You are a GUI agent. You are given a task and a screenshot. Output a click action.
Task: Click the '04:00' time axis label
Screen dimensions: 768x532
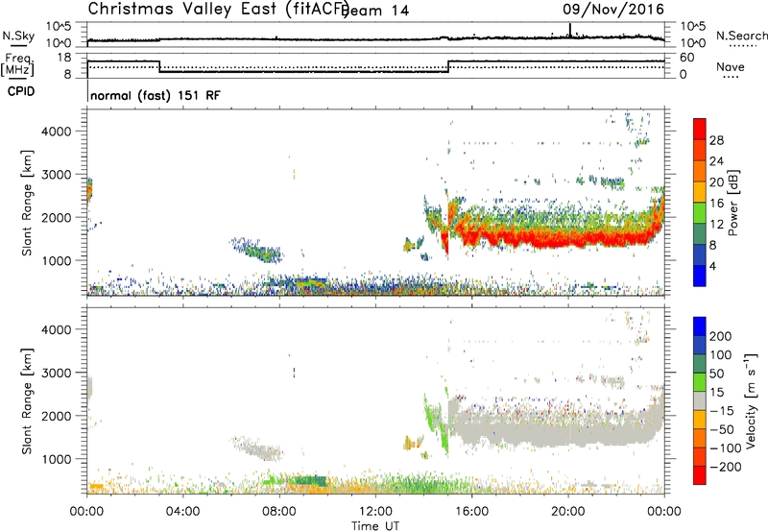coord(182,512)
